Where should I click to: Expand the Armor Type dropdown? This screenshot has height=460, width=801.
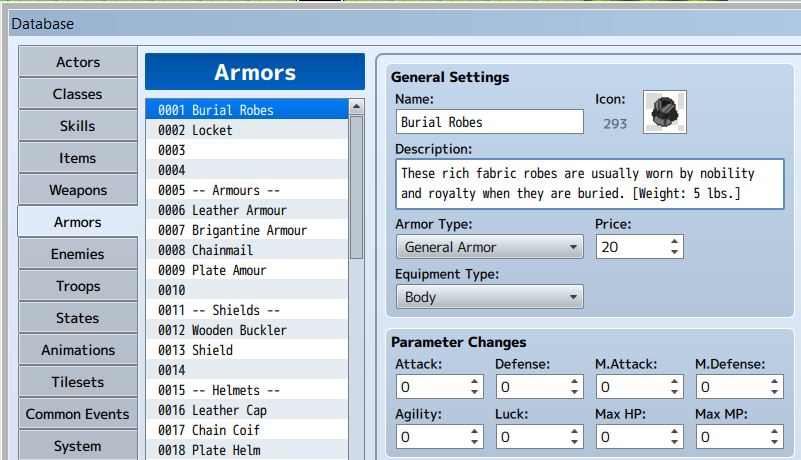[489, 247]
